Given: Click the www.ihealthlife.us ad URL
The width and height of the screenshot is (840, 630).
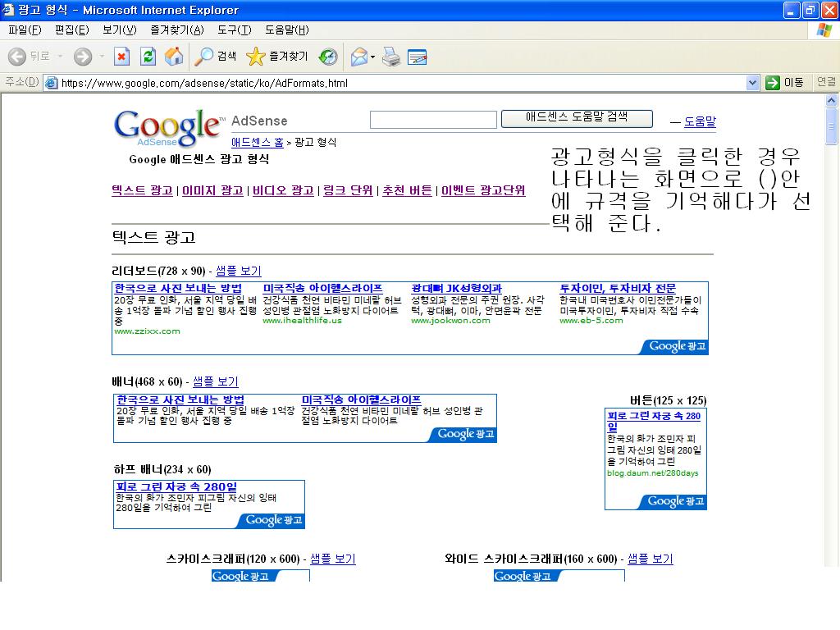Looking at the screenshot, I should 302,321.
